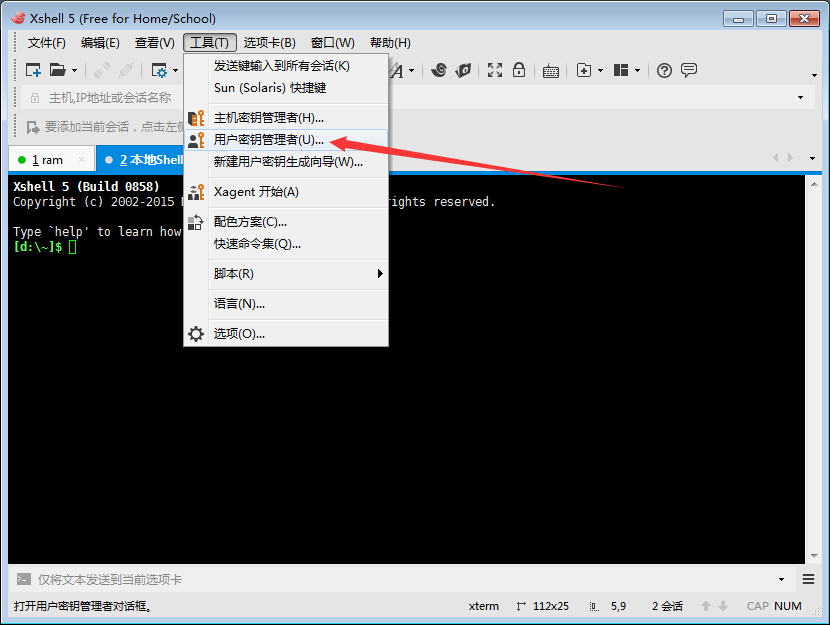Click the status bar down arrow icon
This screenshot has height=625, width=830.
[x=723, y=606]
